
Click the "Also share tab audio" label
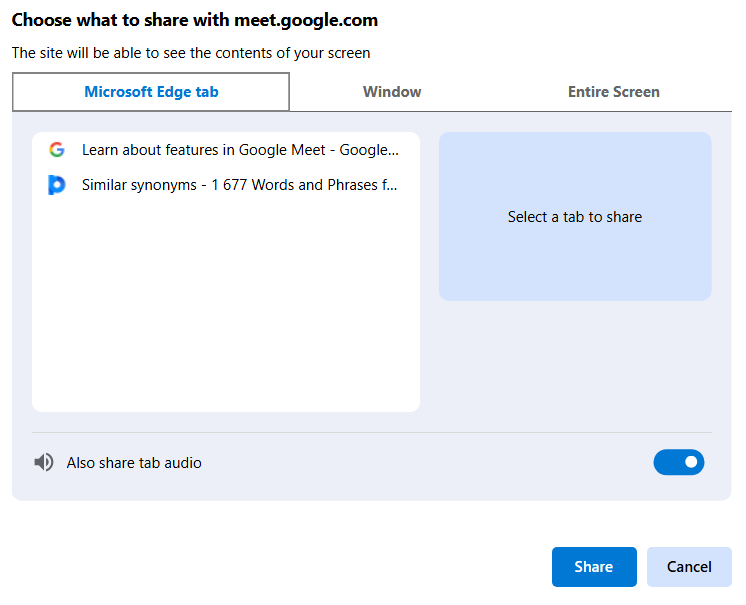[x=134, y=463]
